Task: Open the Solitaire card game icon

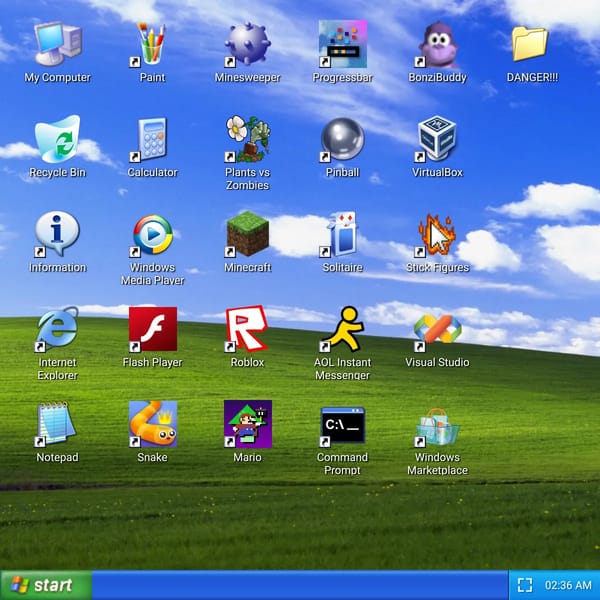Action: click(x=341, y=234)
